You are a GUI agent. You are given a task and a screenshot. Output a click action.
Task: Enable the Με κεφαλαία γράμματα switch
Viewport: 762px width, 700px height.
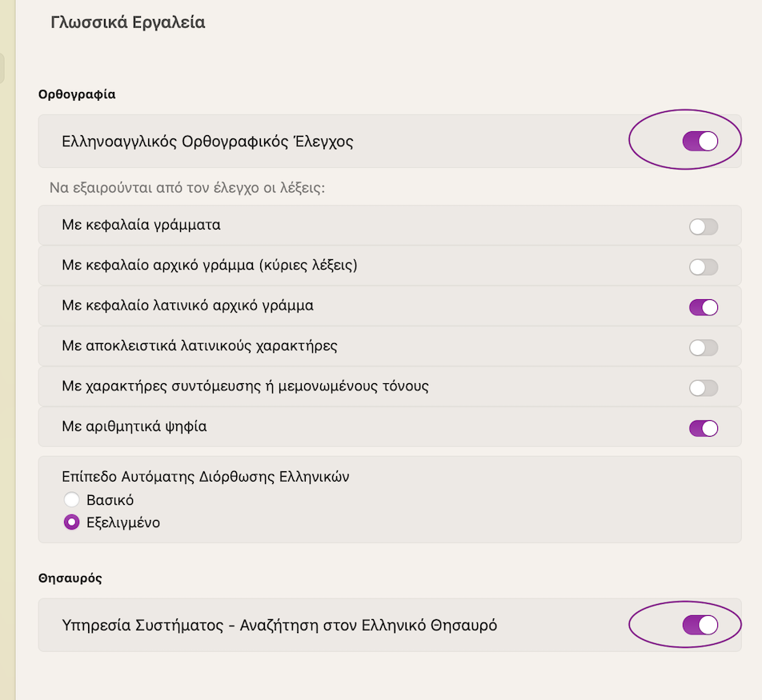click(x=704, y=226)
